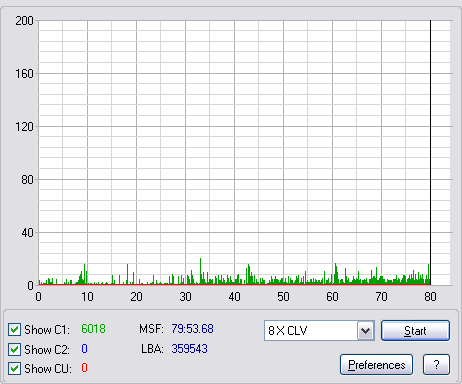Click the 40 minute mark on the x-axis
The image size is (462, 384).
pyautogui.click(x=234, y=296)
